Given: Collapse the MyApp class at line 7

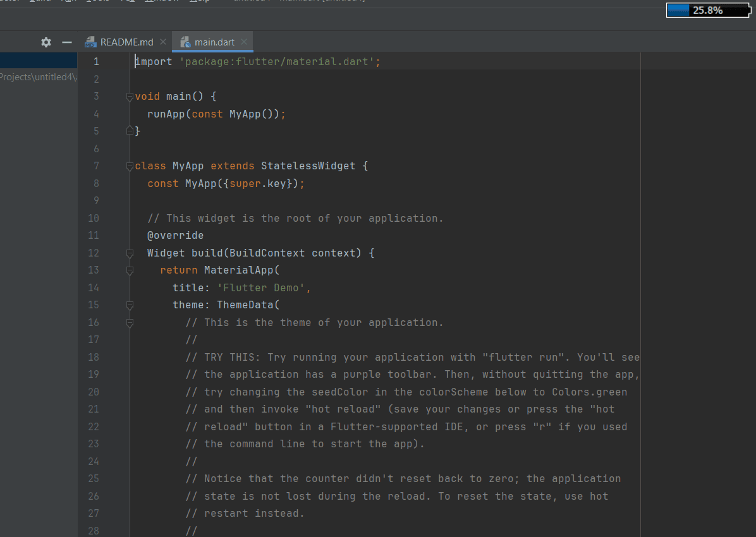Looking at the screenshot, I should [130, 166].
